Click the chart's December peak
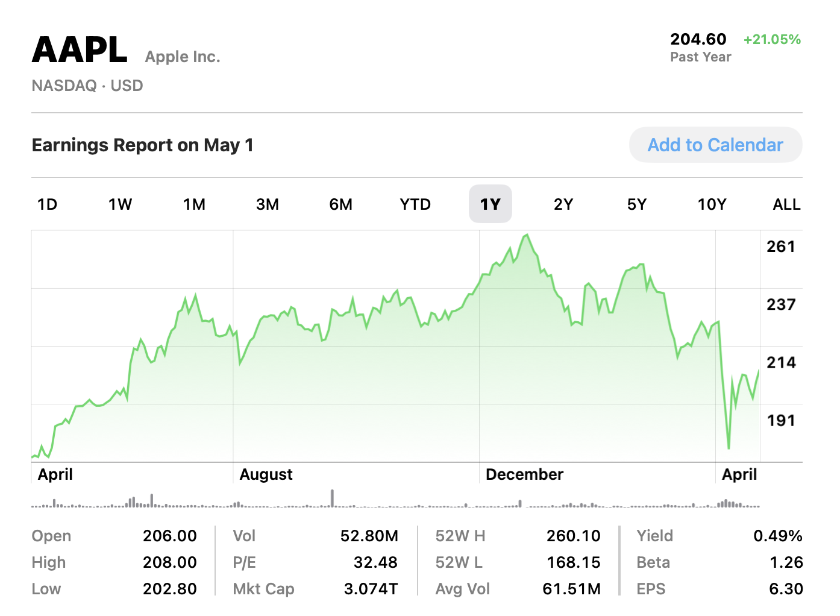The image size is (840, 616). coord(527,235)
